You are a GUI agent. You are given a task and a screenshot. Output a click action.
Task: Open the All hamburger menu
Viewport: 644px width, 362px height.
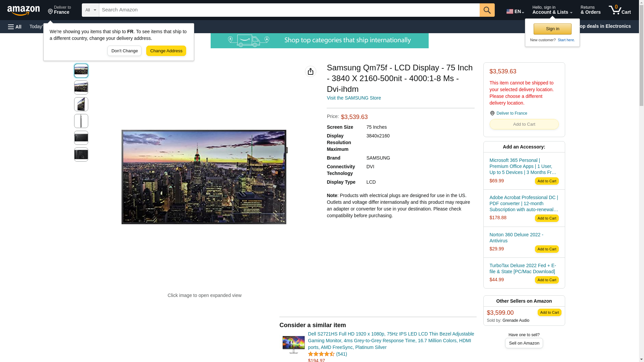pos(15,26)
